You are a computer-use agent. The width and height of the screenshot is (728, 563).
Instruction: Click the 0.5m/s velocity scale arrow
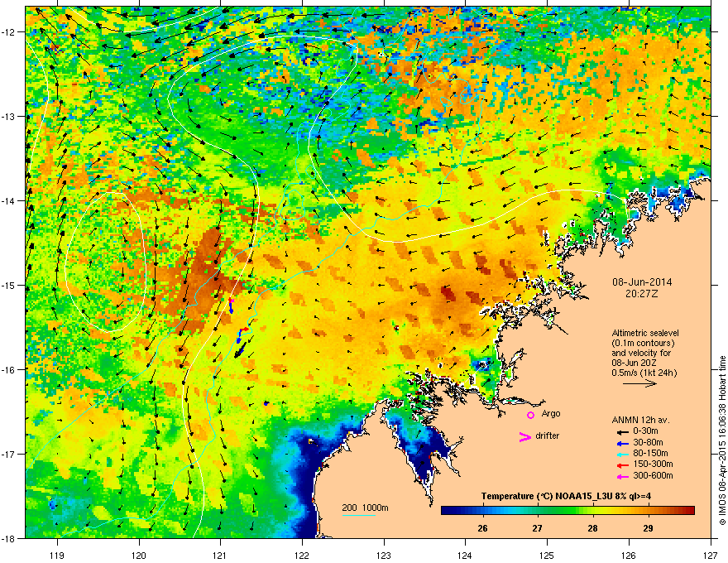[x=639, y=383]
